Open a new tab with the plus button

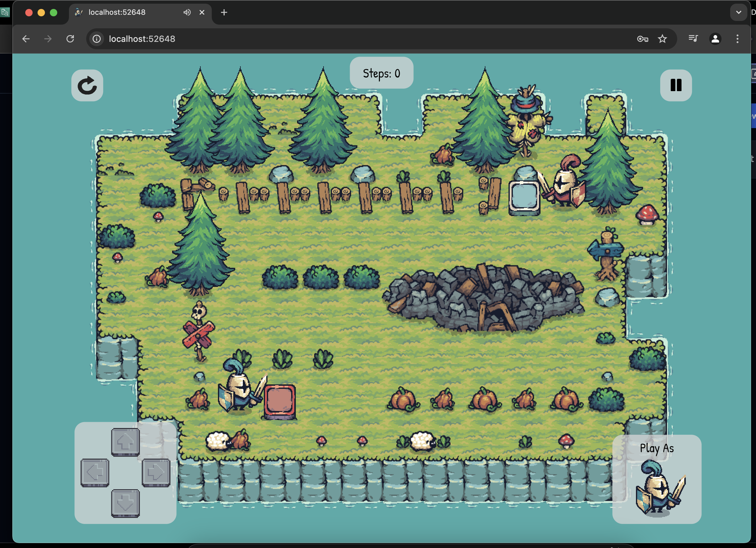[224, 12]
